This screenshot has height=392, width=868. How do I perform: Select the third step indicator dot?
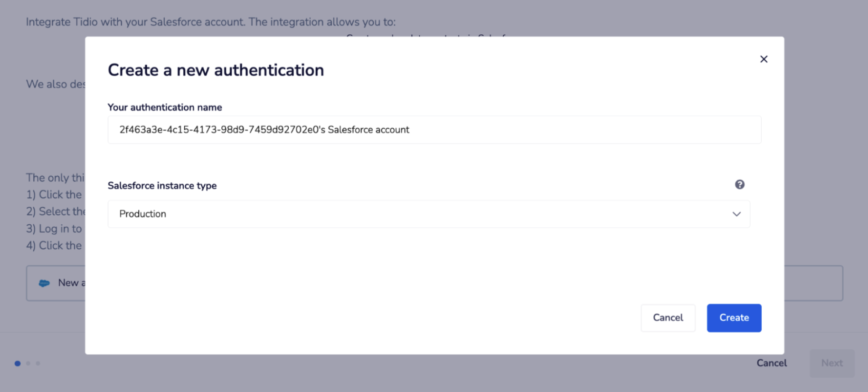point(38,363)
